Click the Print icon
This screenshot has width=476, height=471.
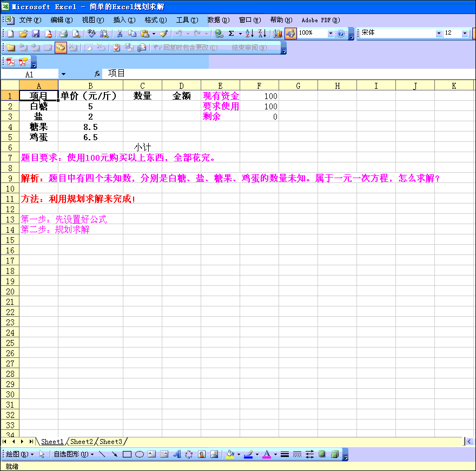(x=63, y=34)
